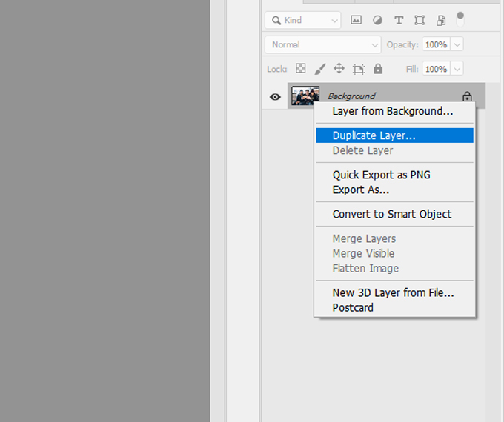Filter for smart objects icon
504x422 pixels.
pos(441,20)
